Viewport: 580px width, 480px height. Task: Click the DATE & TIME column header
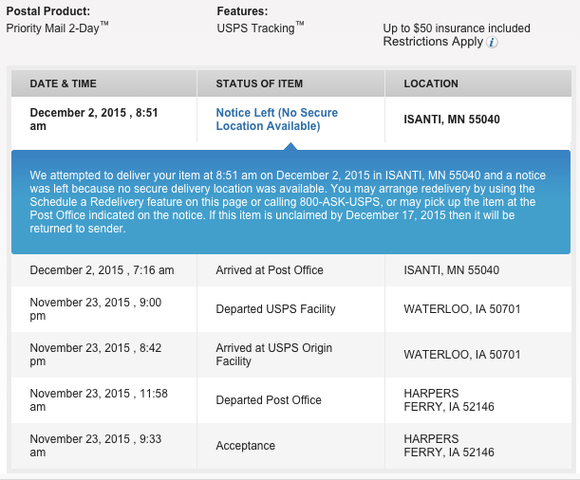click(x=63, y=84)
